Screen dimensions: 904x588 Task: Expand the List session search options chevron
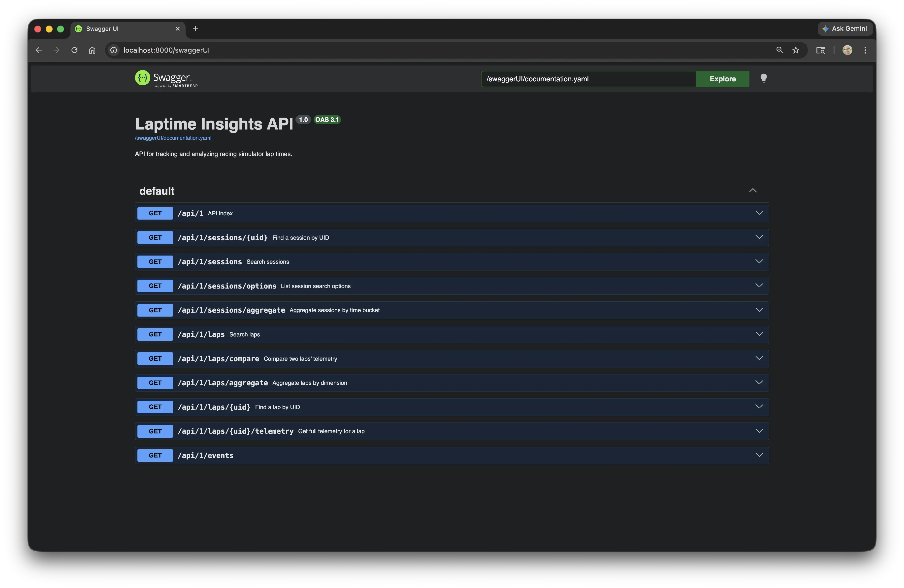pyautogui.click(x=759, y=286)
